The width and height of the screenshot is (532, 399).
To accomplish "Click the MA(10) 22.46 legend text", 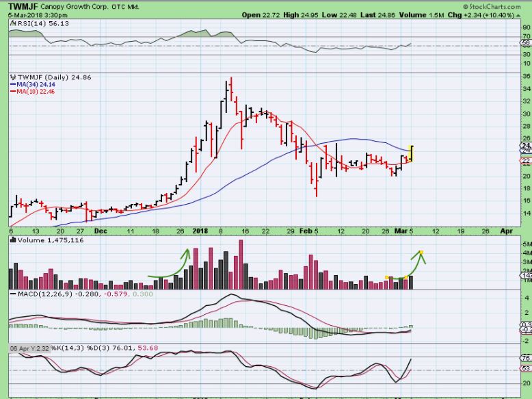I will point(36,92).
